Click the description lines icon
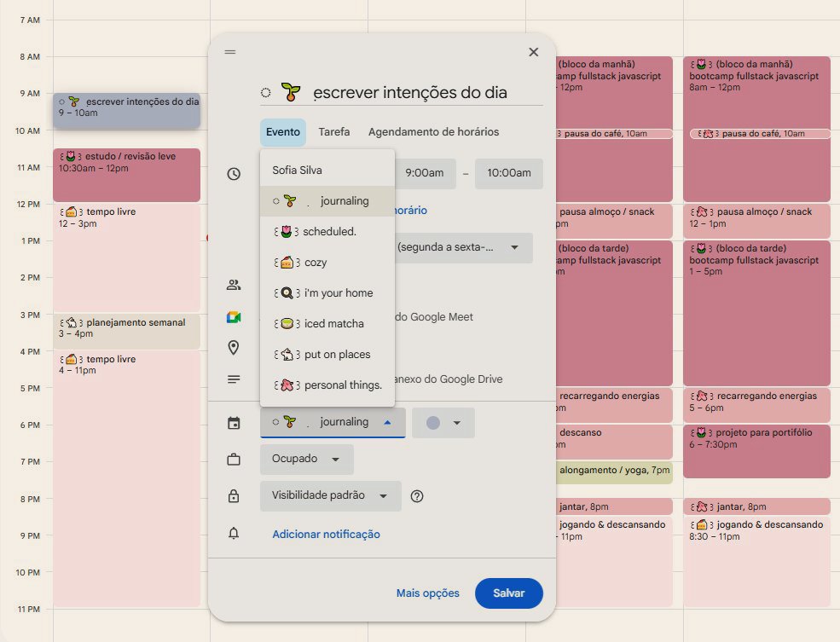This screenshot has height=642, width=840. tap(234, 379)
